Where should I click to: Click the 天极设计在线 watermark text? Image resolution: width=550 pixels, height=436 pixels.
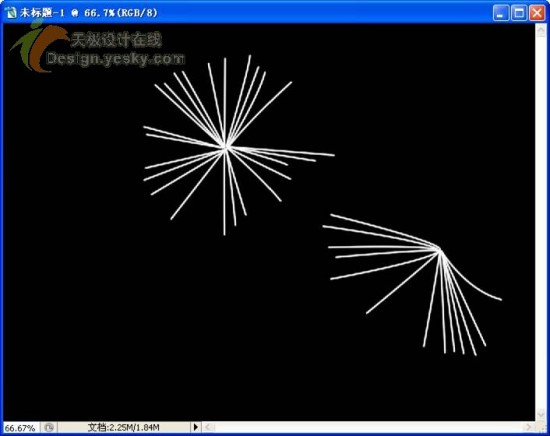(116, 39)
